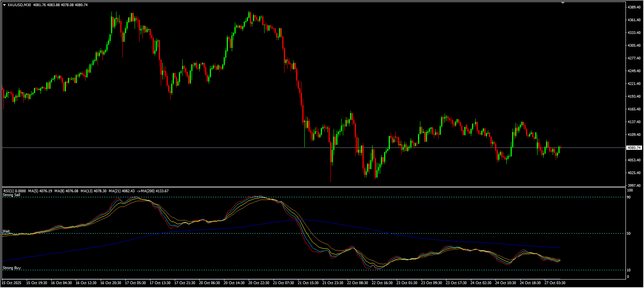Click the 15 Oct 2025 time axis label

coord(12,283)
